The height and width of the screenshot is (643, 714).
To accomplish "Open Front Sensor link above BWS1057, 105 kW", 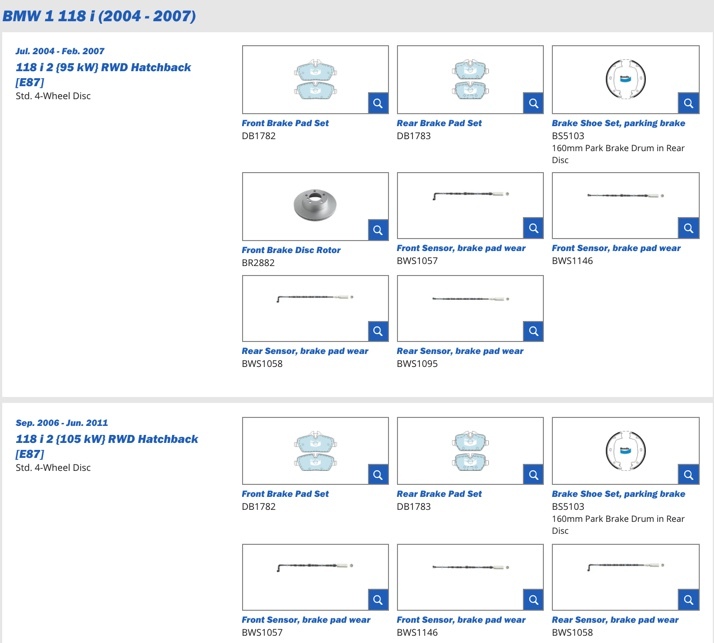I will [x=306, y=620].
